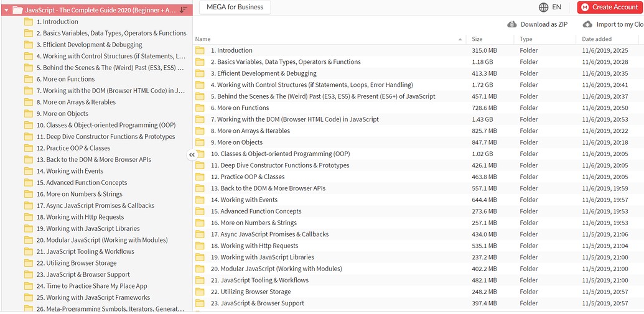Select 17. Async JavaScript Promises in sidebar

click(x=95, y=206)
